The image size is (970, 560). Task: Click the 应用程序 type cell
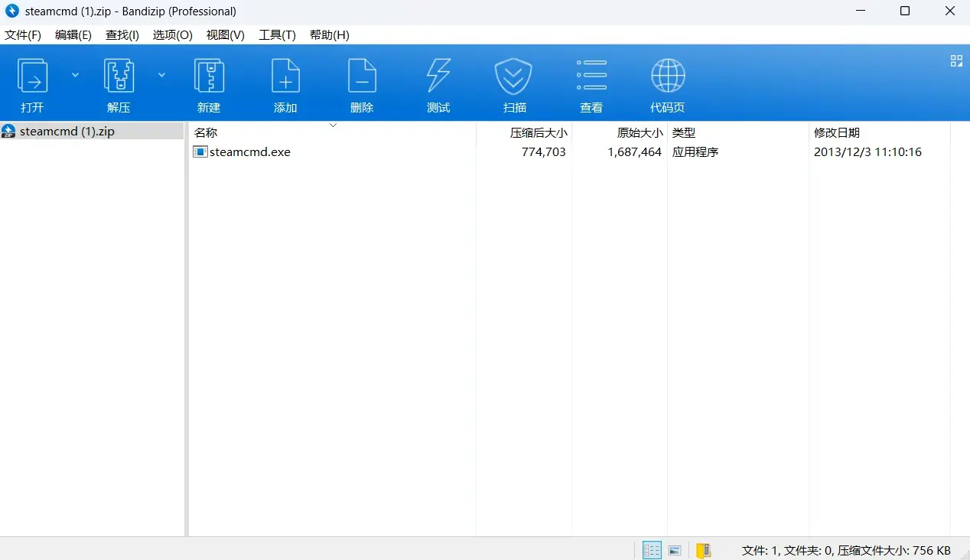tap(695, 151)
